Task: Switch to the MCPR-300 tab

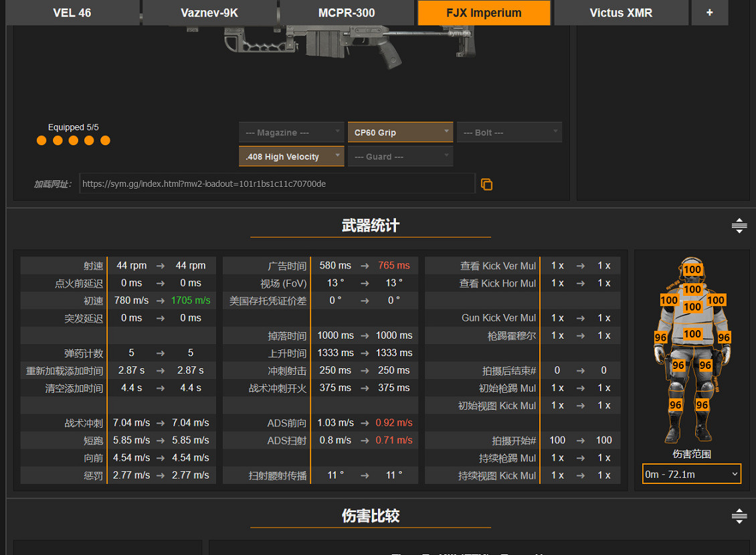Action: pyautogui.click(x=347, y=13)
